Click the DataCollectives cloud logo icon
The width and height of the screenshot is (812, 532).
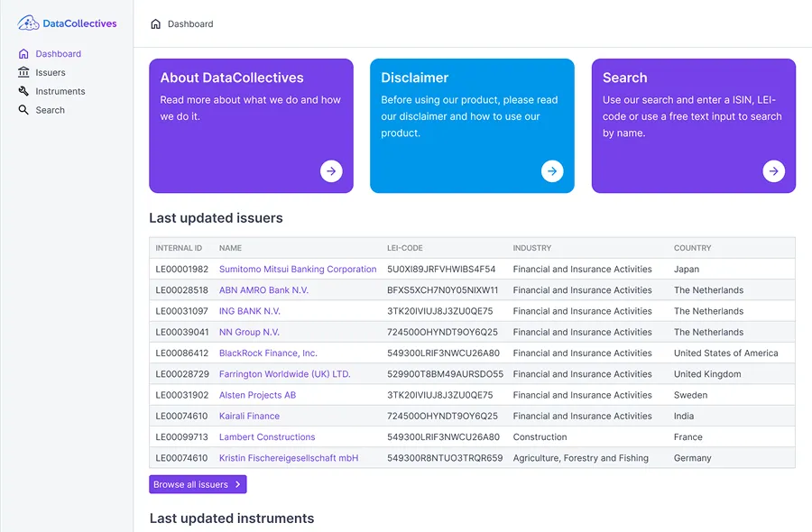[28, 23]
